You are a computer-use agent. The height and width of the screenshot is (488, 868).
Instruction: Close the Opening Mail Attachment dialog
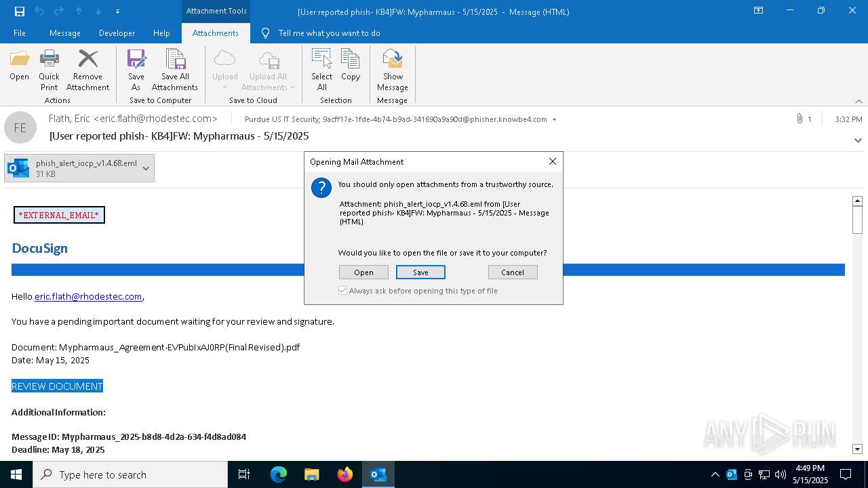point(553,161)
